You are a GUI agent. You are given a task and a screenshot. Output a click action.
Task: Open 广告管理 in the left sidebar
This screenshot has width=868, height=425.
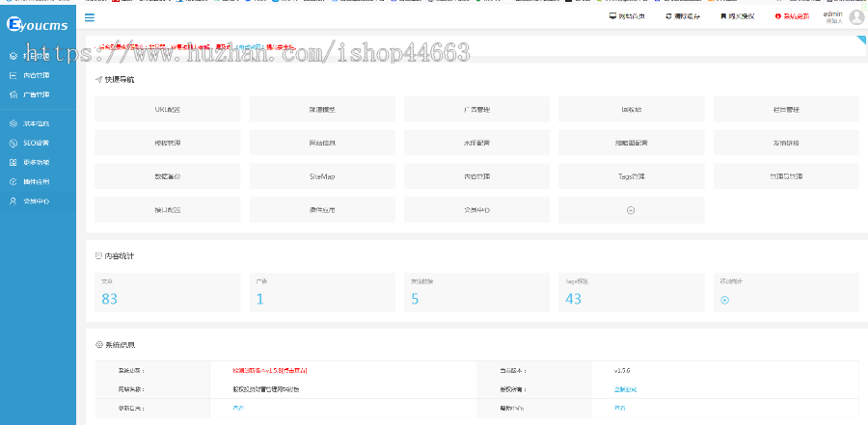[x=36, y=94]
